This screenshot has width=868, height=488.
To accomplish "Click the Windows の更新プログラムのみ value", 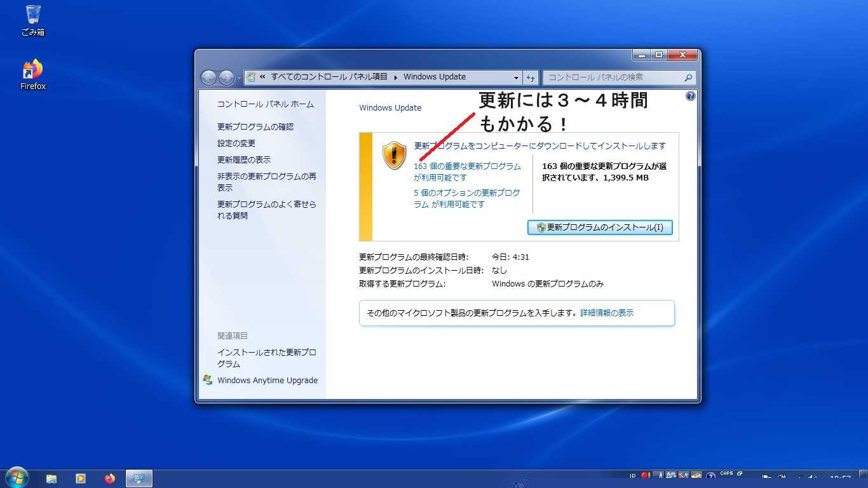I will pyautogui.click(x=548, y=284).
